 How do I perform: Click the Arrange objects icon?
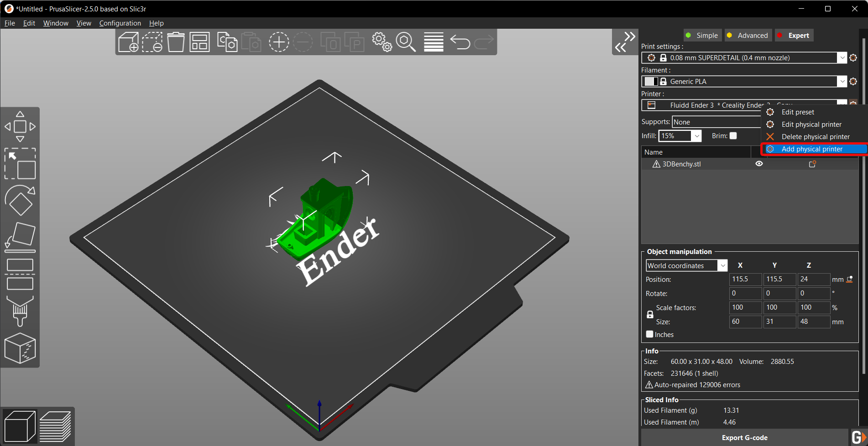pyautogui.click(x=199, y=42)
